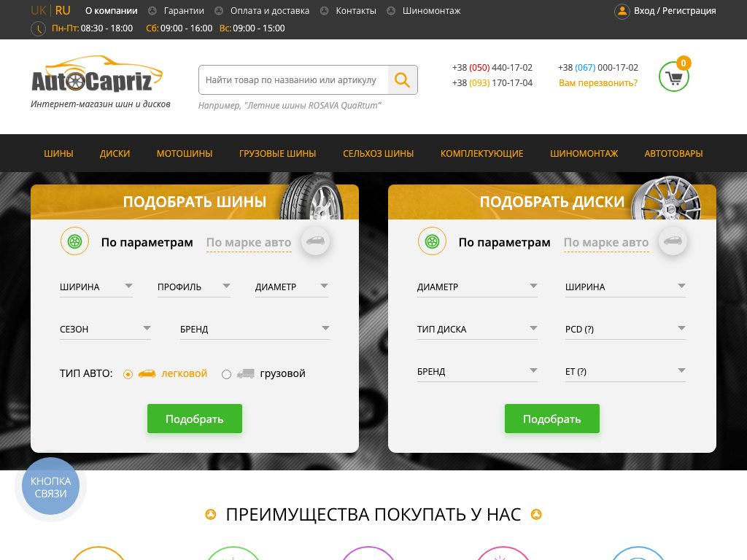
Task: Click the tire image in tires header
Action: click(x=311, y=197)
